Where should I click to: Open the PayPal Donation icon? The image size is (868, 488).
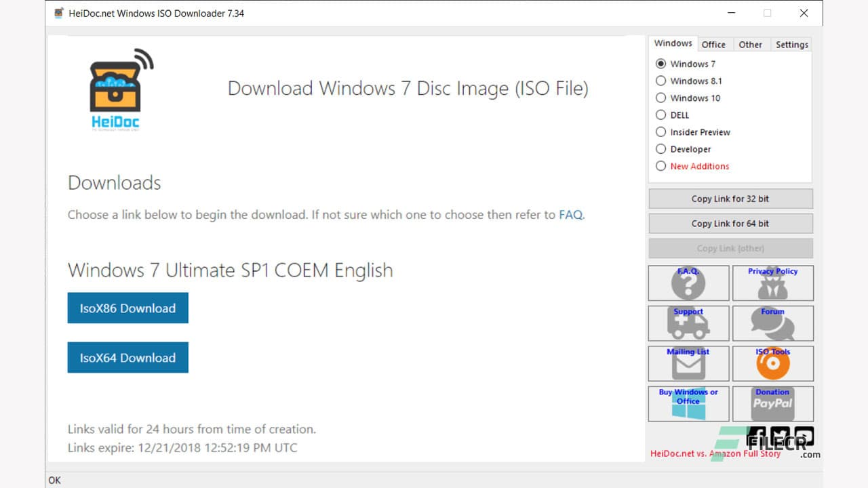[772, 403]
